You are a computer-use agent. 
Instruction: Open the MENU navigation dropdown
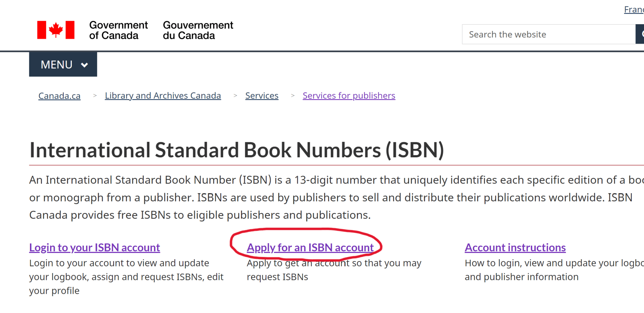pyautogui.click(x=63, y=64)
